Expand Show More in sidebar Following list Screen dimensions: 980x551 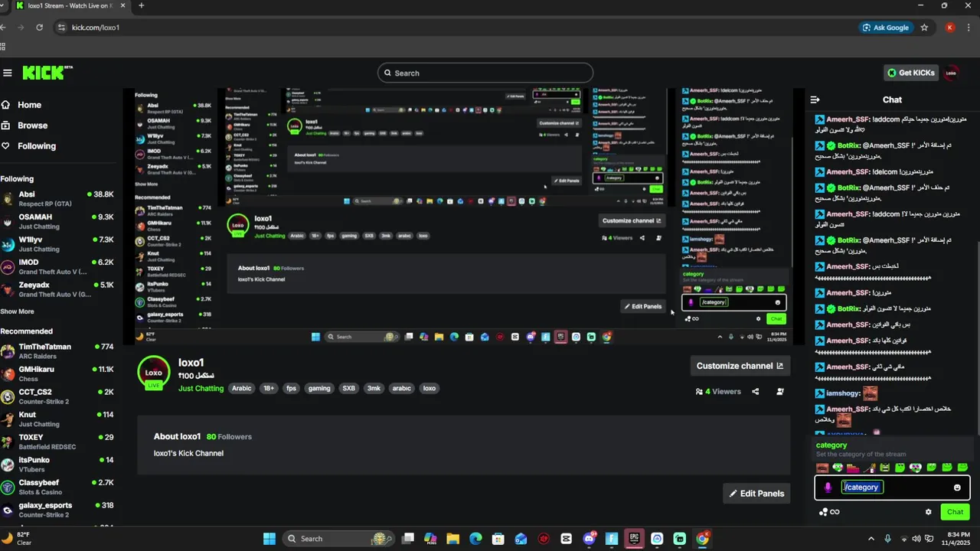tap(17, 311)
